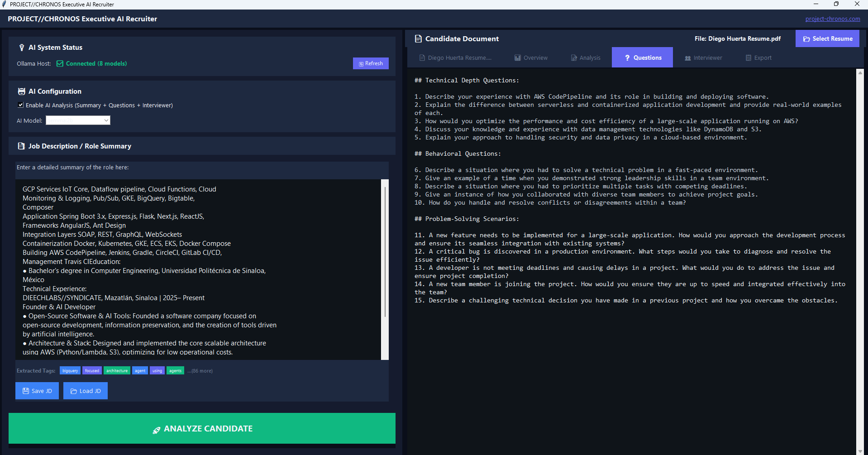Click the refresh icon inside the Refresh button
This screenshot has width=868, height=455.
361,63
